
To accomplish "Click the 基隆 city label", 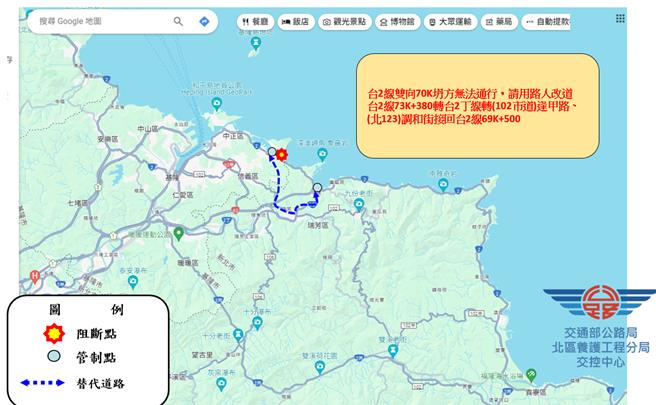I will (173, 177).
